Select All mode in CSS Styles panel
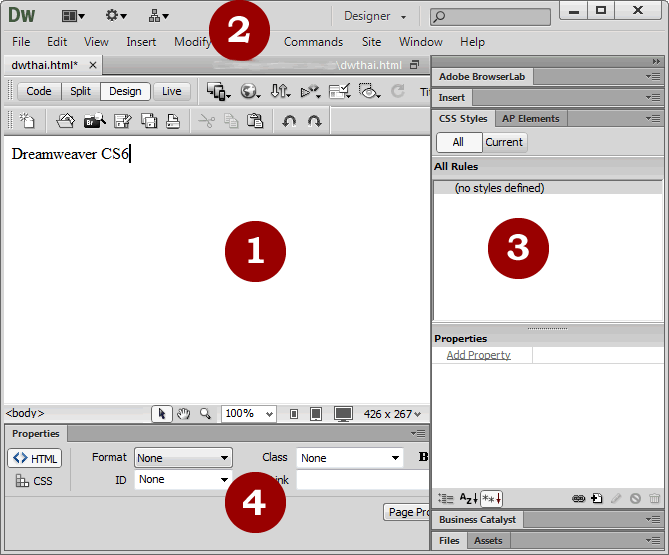669x555 pixels. coord(458,142)
